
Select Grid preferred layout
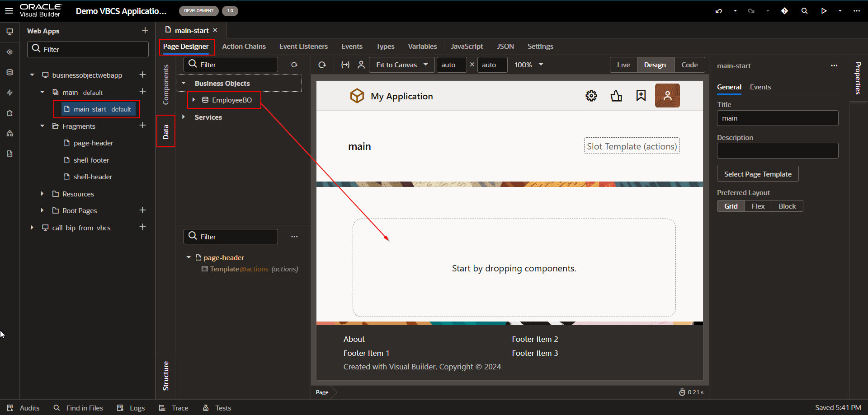[731, 206]
